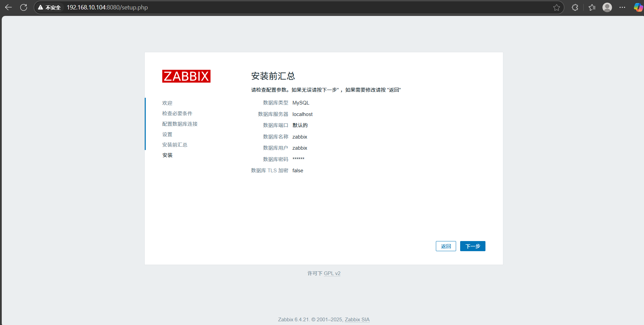Click the 数据库类型 label
Screen dimensions: 644x325
tap(276, 103)
